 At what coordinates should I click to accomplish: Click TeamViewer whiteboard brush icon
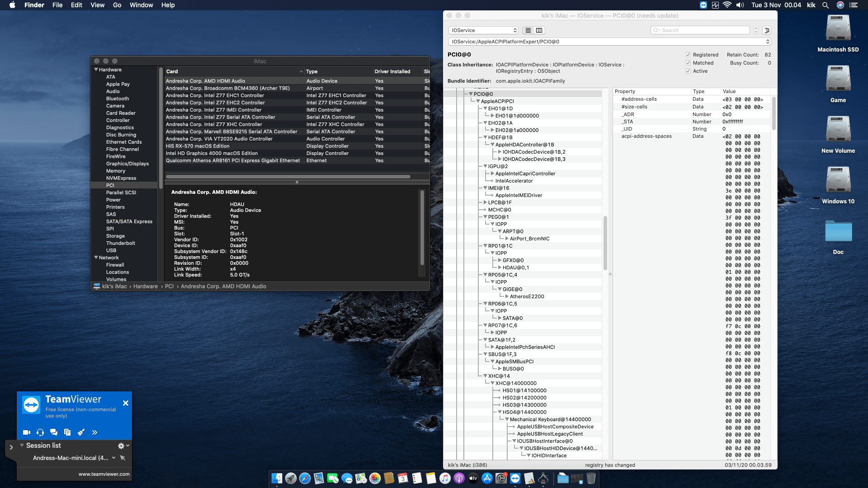coord(81,432)
